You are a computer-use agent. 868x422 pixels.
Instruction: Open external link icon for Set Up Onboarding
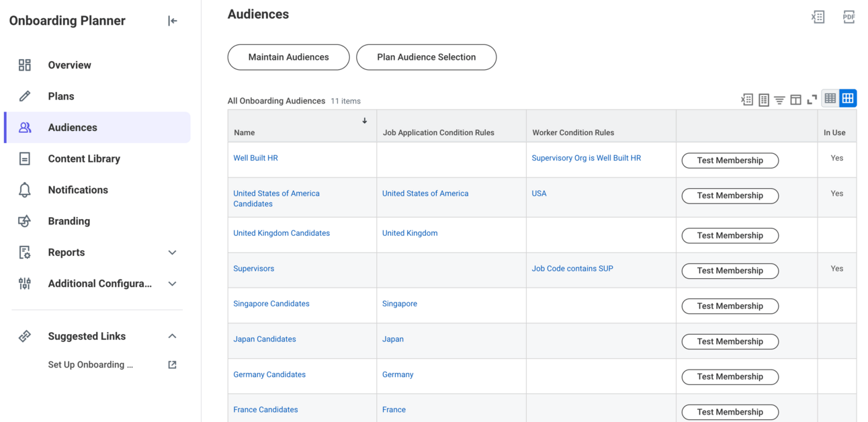[x=172, y=365]
